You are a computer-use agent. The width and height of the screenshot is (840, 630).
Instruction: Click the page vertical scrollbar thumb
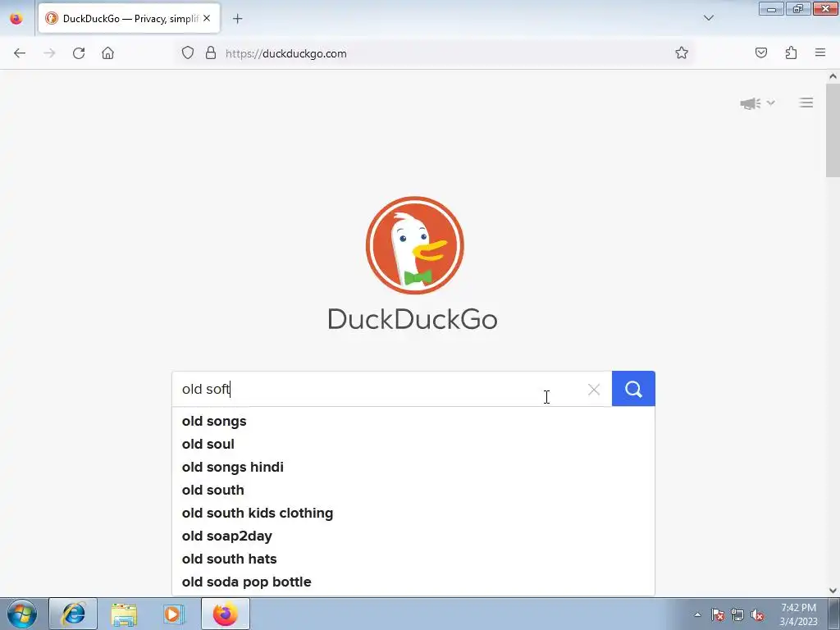[833, 130]
